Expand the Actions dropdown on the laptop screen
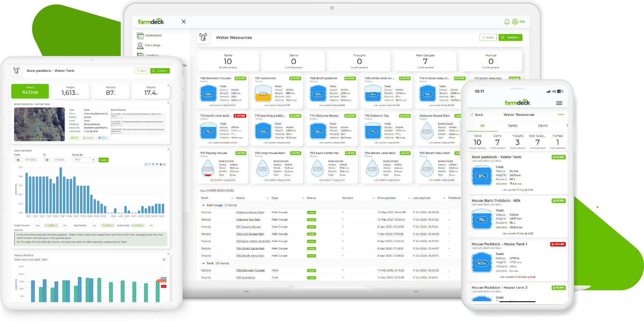Image resolution: width=644 pixels, height=327 pixels. [510, 37]
